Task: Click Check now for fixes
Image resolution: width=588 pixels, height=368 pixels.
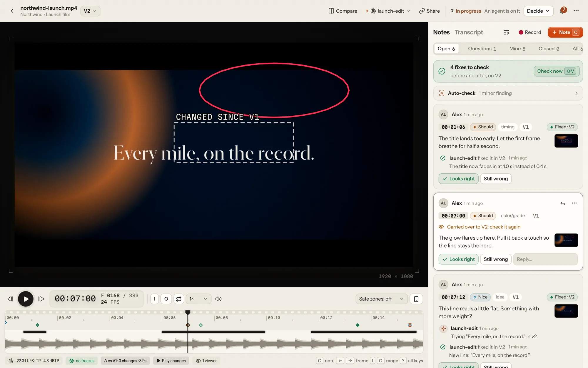Action: click(x=556, y=71)
